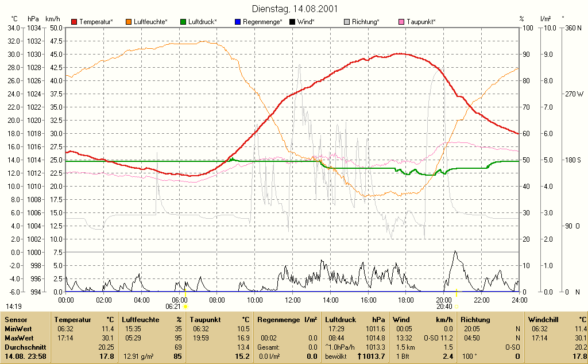Click the 12:00 time axis label
The height and width of the screenshot is (364, 588).
[x=292, y=300]
